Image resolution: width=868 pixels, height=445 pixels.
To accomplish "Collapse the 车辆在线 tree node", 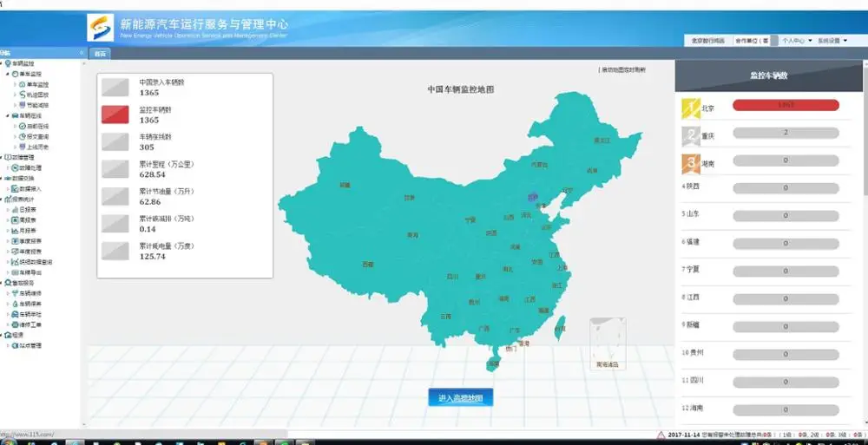I will click(9, 115).
